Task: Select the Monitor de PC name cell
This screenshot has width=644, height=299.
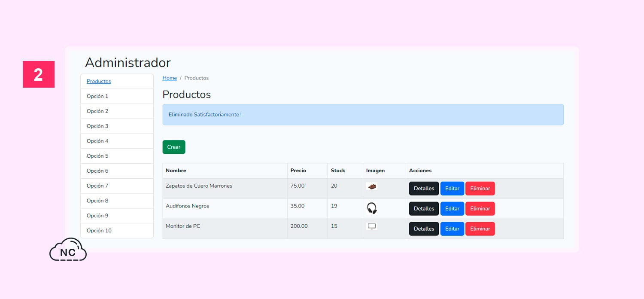Action: (225, 229)
